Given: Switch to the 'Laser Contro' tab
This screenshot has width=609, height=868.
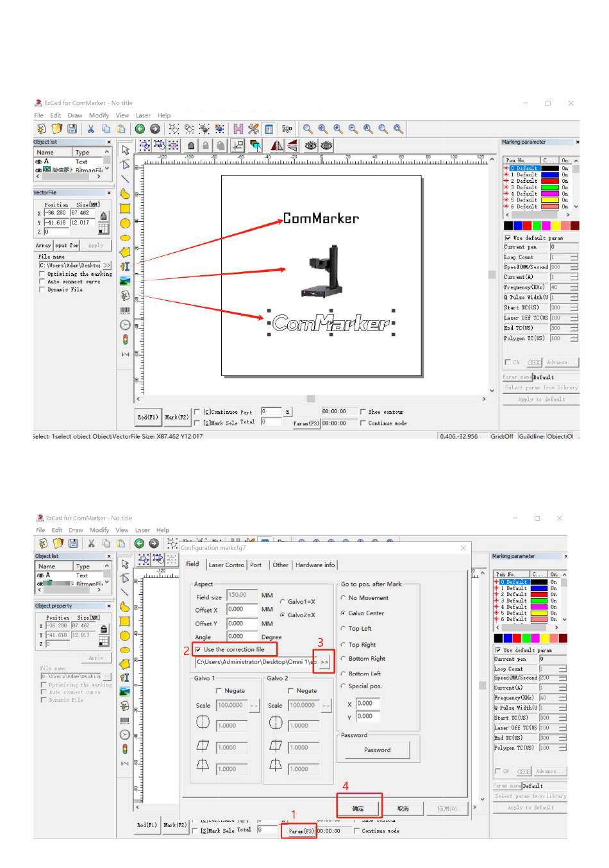Looking at the screenshot, I should click(x=226, y=565).
